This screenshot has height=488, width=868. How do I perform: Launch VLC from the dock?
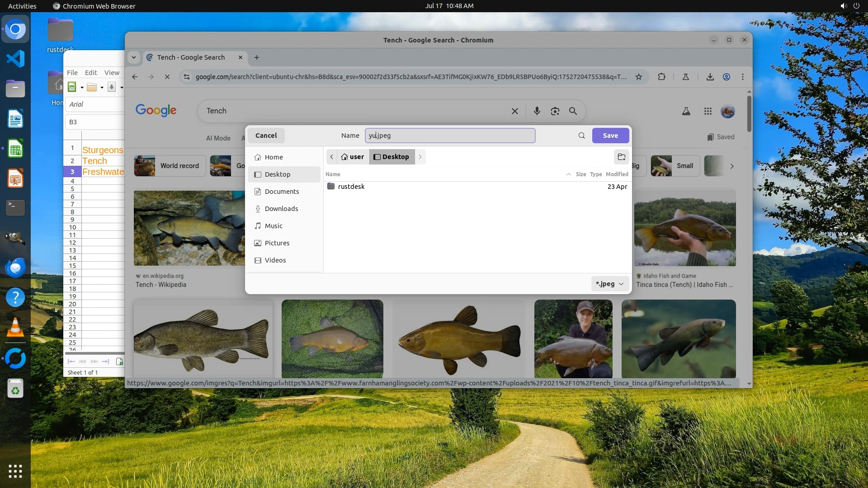(x=15, y=327)
